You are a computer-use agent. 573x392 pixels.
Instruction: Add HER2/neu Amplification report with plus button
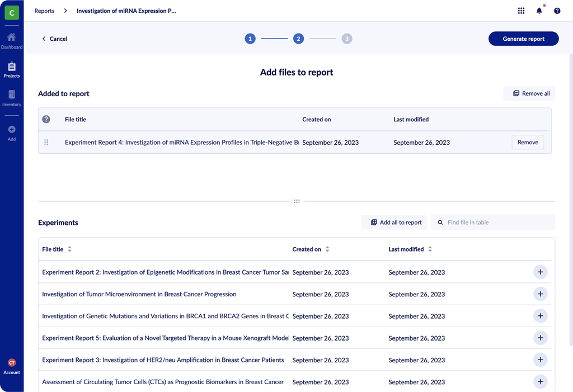pos(540,360)
